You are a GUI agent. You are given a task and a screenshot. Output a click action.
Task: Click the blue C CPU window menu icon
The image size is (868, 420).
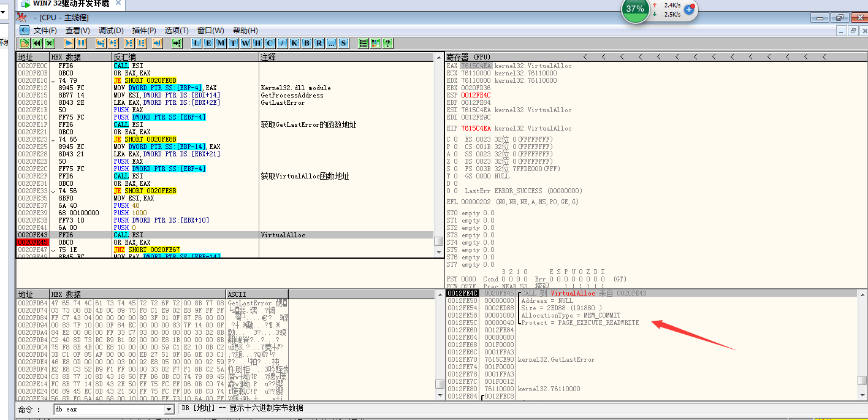point(25,30)
